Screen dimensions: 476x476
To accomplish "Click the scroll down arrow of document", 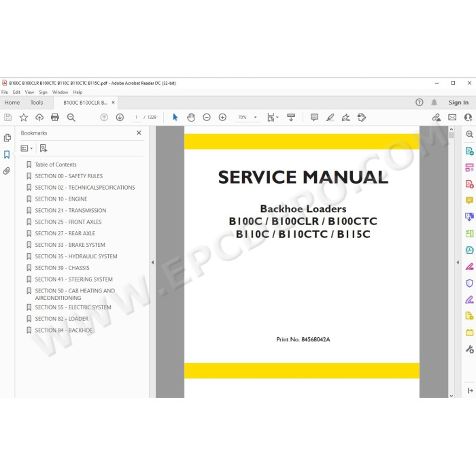I will tap(451, 396).
